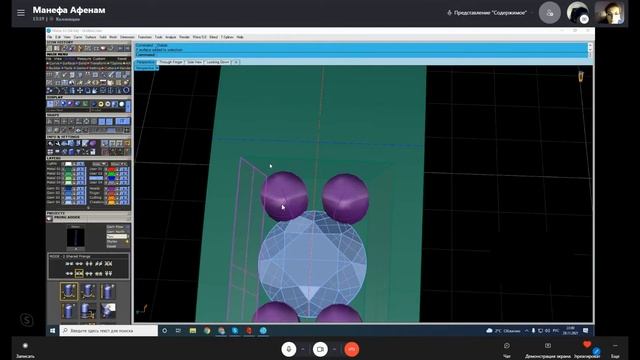This screenshot has height=360, width=640.
Task: Open the Windows notification center
Action: [586, 331]
